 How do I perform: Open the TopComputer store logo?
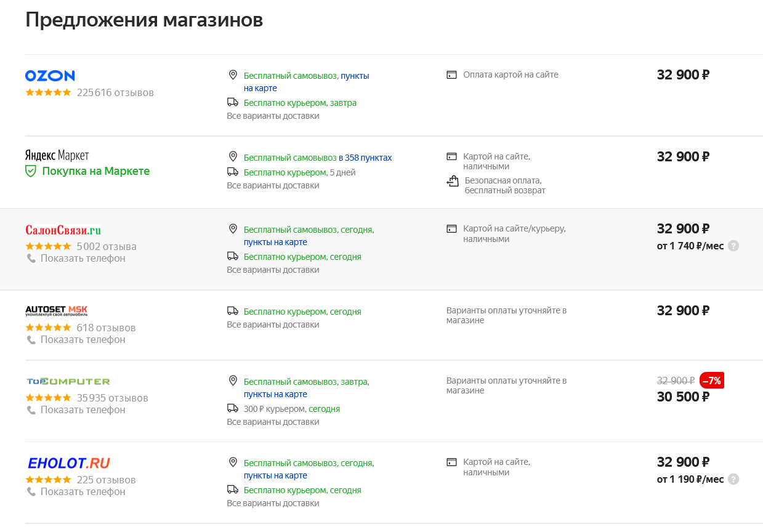(x=68, y=382)
